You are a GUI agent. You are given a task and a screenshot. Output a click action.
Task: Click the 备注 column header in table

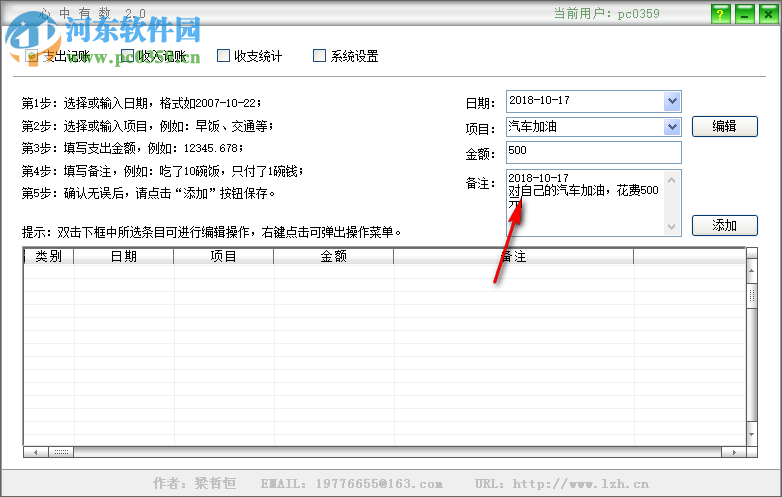tap(514, 256)
